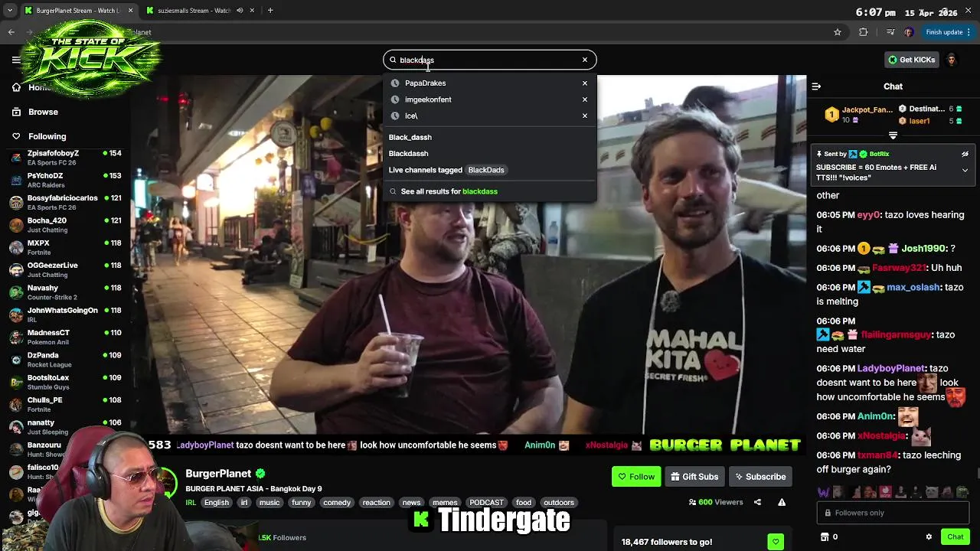
Task: Send message with Chat button
Action: click(955, 537)
